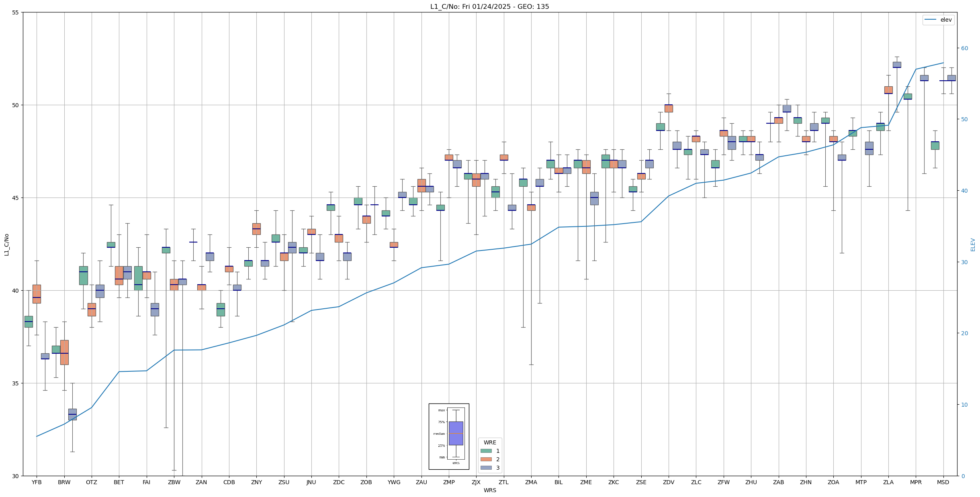This screenshot has height=497, width=980.
Task: Click the YFB station tick label
Action: click(37, 483)
